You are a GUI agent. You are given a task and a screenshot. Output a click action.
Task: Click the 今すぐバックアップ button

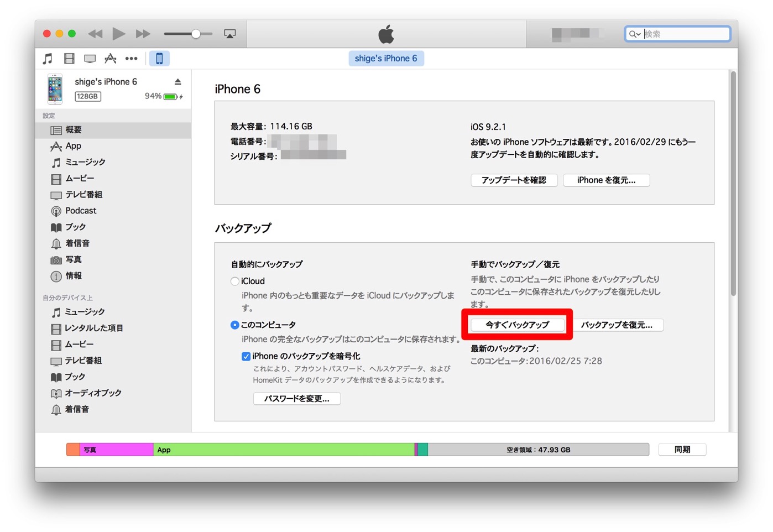tap(518, 325)
